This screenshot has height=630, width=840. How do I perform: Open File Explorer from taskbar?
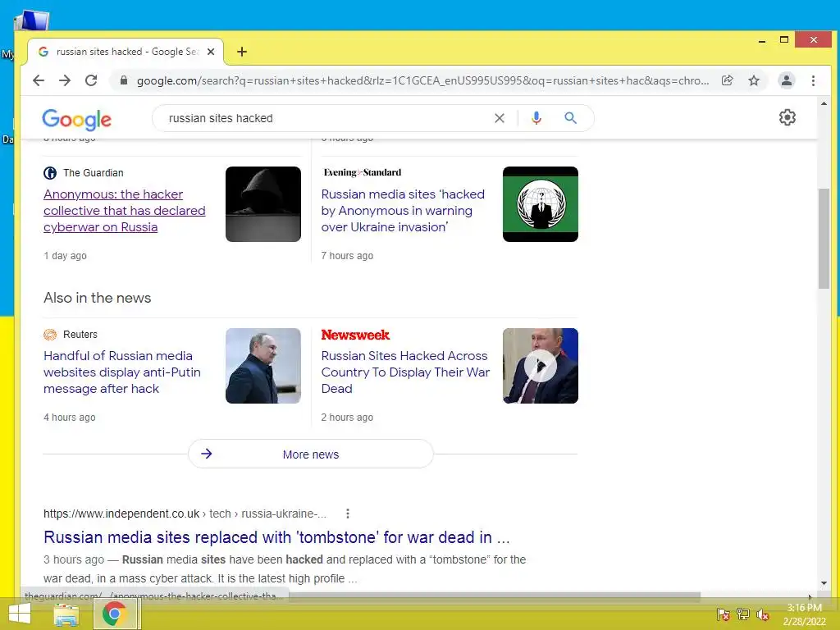click(66, 614)
